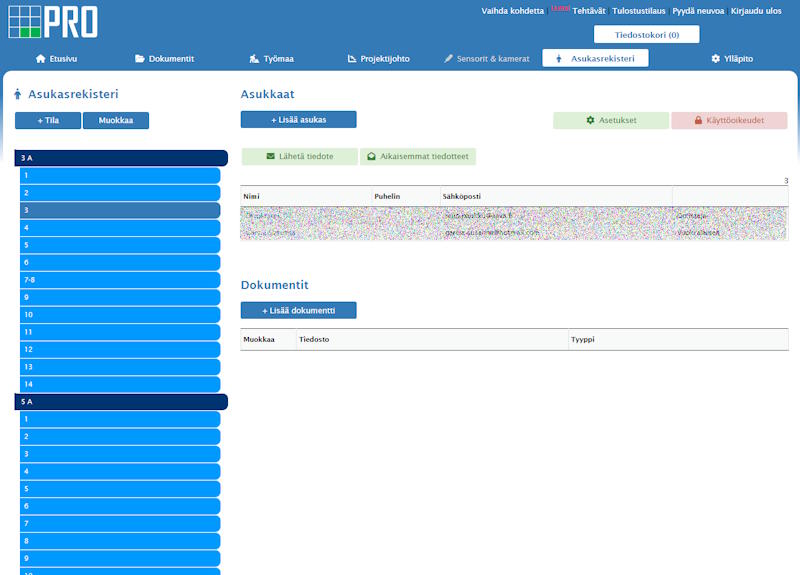Viewport: 800px width, 575px height.
Task: Click Lähetä tiedote envelope button
Action: [299, 157]
